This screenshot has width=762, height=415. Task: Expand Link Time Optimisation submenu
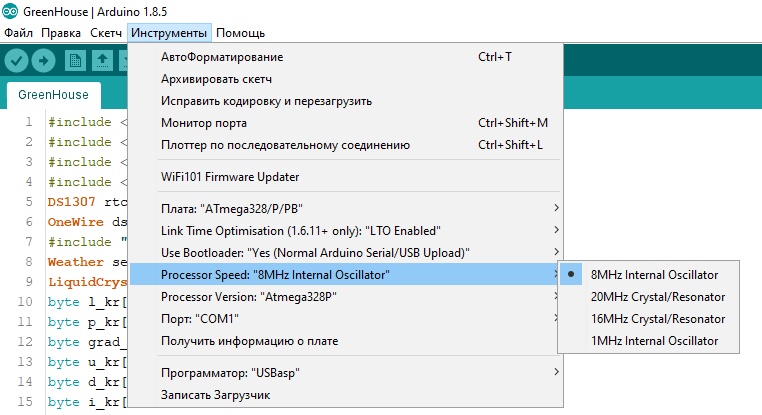point(346,230)
